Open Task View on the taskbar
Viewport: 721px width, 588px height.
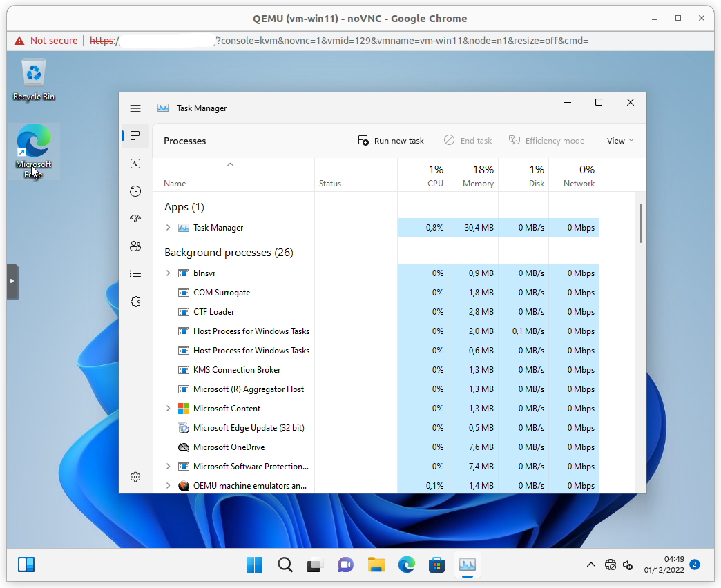(315, 565)
